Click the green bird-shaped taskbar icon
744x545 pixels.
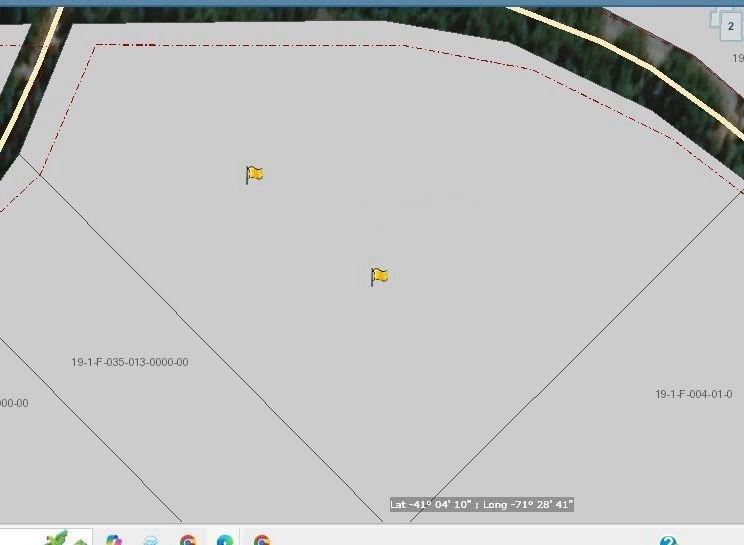56,539
